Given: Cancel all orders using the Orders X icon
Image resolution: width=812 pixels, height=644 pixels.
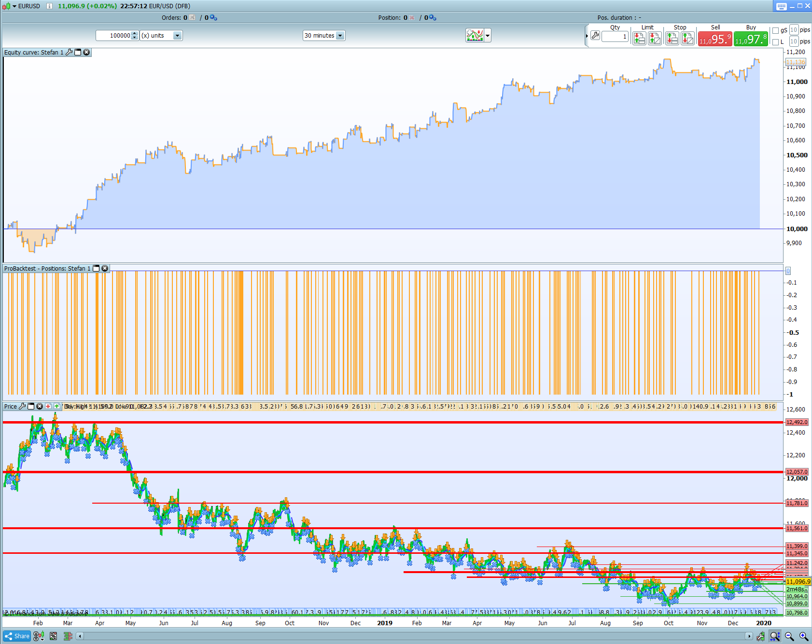Looking at the screenshot, I should (x=193, y=18).
